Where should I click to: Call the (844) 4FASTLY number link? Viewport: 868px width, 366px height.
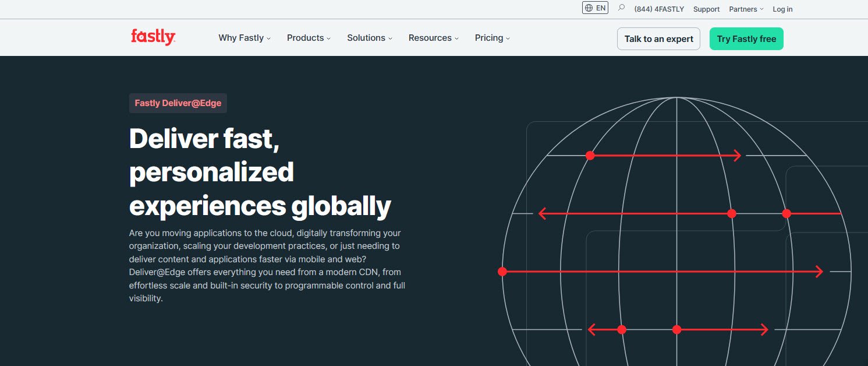tap(659, 9)
